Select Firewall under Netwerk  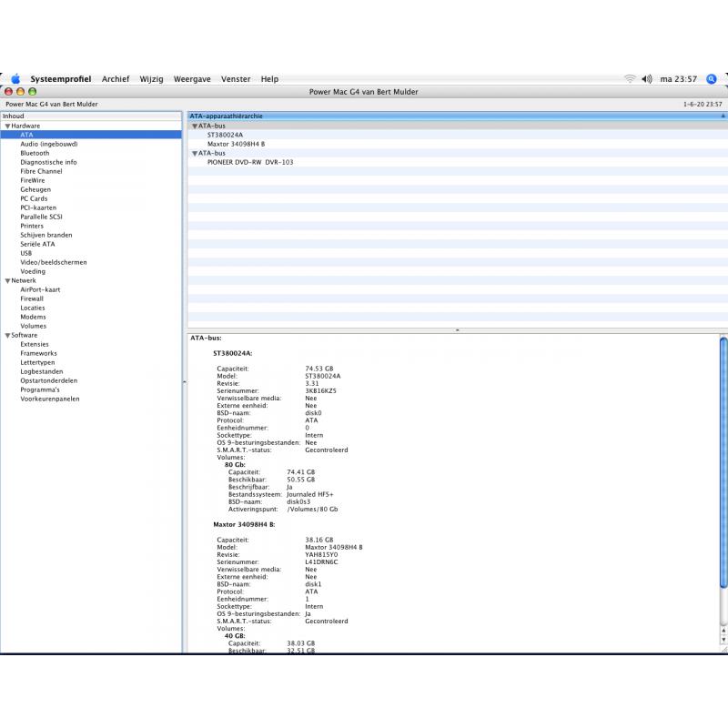click(x=32, y=298)
